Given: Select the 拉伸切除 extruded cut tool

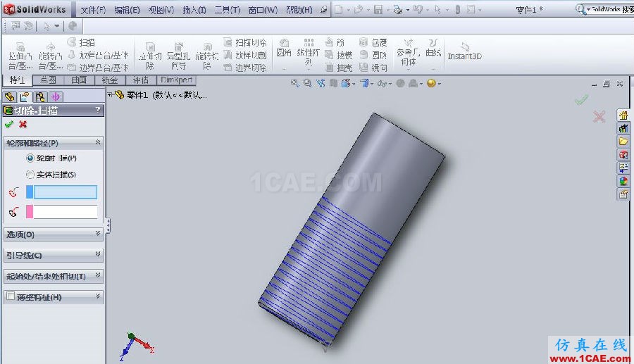Looking at the screenshot, I should pyautogui.click(x=150, y=56).
